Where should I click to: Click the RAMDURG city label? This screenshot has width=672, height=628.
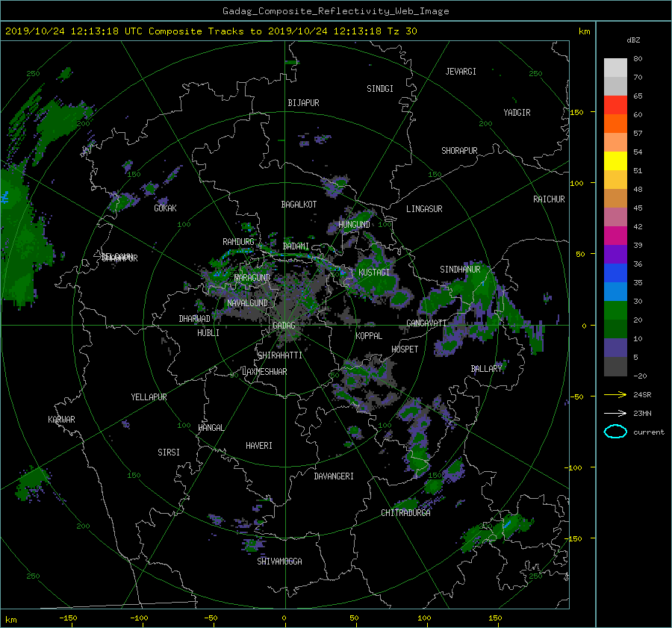[238, 242]
